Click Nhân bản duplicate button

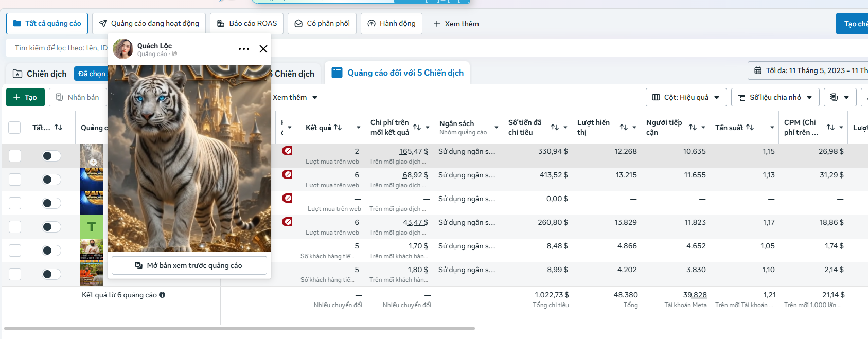(x=78, y=97)
